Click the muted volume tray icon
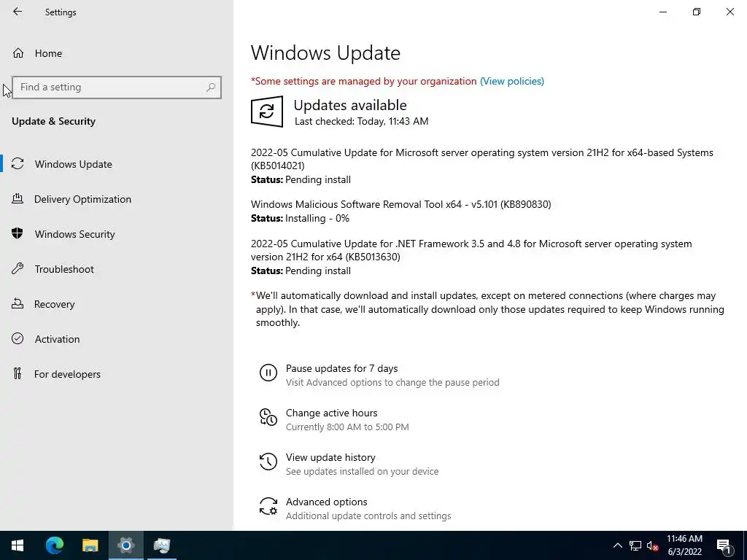 click(x=653, y=545)
